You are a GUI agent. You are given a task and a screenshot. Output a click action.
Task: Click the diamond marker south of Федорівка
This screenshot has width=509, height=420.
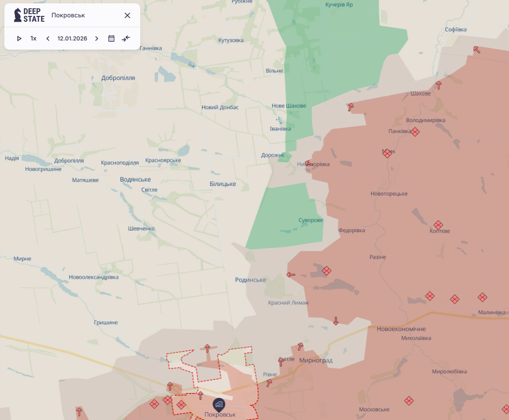[x=326, y=271]
